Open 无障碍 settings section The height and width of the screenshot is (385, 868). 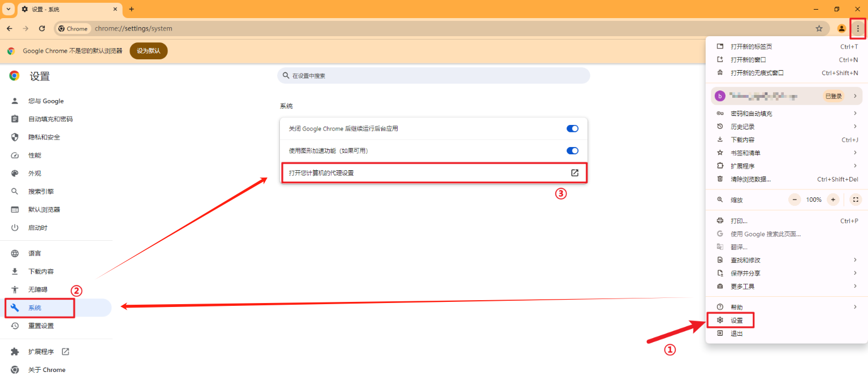point(57,289)
